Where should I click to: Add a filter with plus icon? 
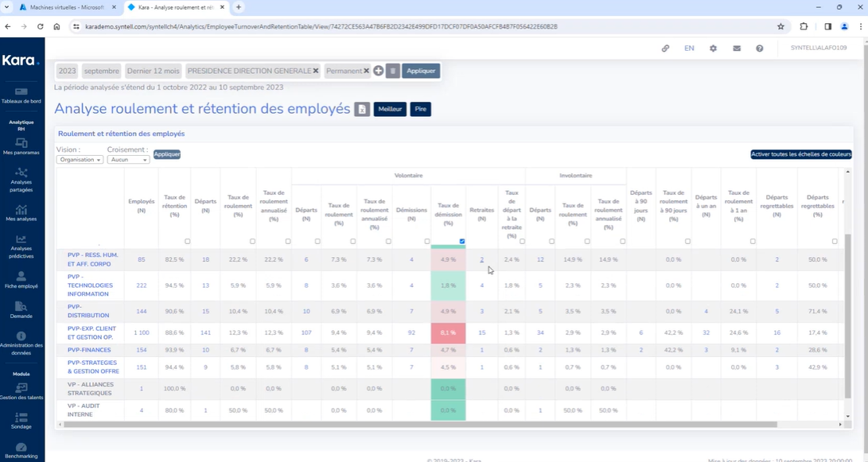click(378, 71)
